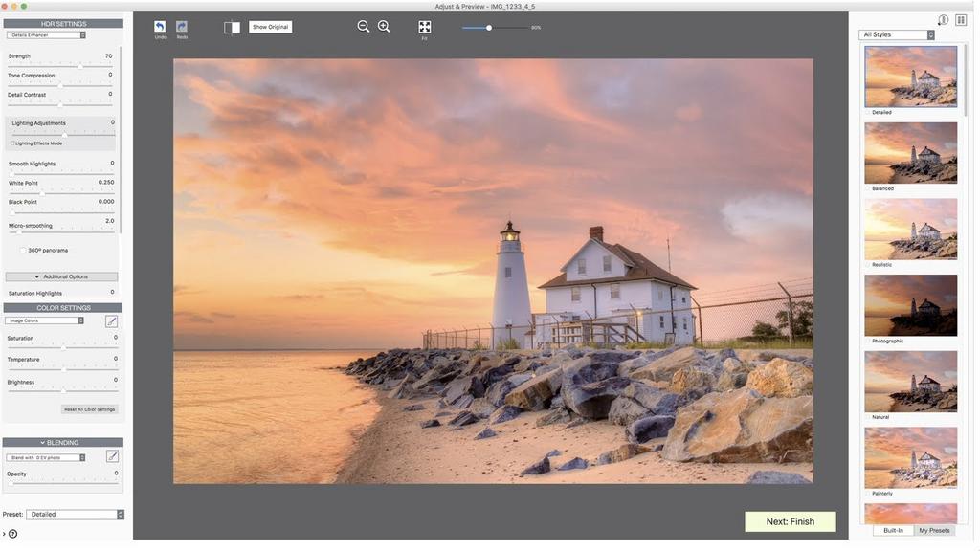
Task: Click the Black Point slider
Action: click(x=61, y=211)
